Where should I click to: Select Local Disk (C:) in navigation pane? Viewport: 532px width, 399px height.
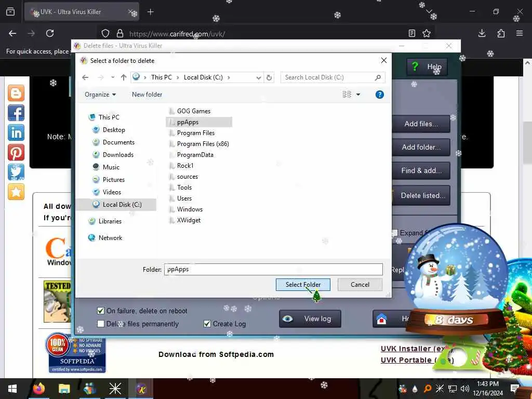117,205
